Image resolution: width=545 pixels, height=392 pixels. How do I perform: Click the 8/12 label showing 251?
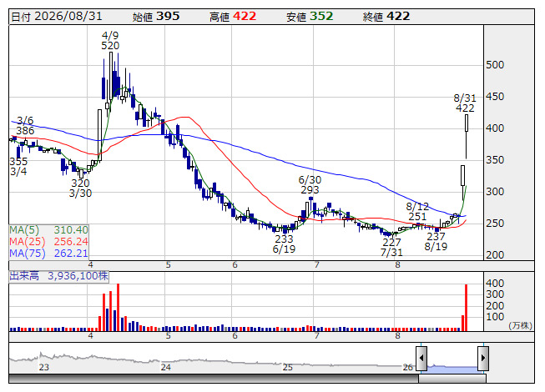point(417,212)
